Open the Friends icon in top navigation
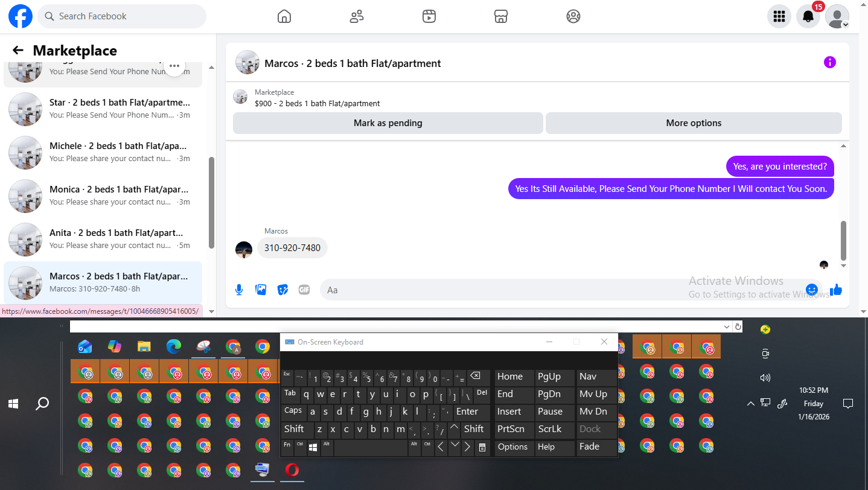This screenshot has width=868, height=490. point(357,16)
